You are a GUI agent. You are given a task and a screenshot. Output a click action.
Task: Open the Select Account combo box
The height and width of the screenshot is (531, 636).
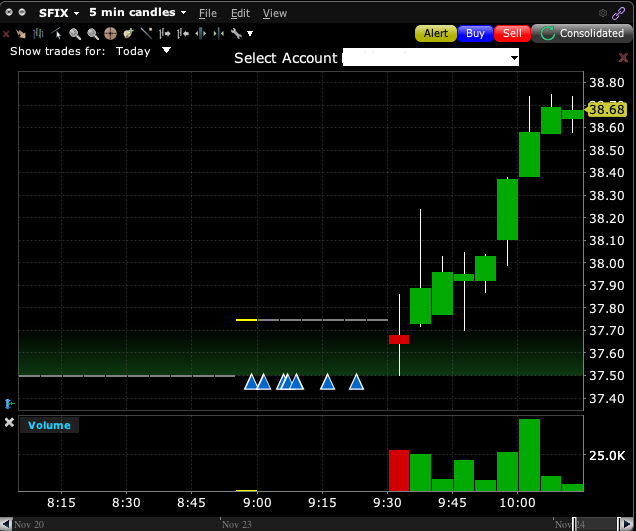click(431, 58)
